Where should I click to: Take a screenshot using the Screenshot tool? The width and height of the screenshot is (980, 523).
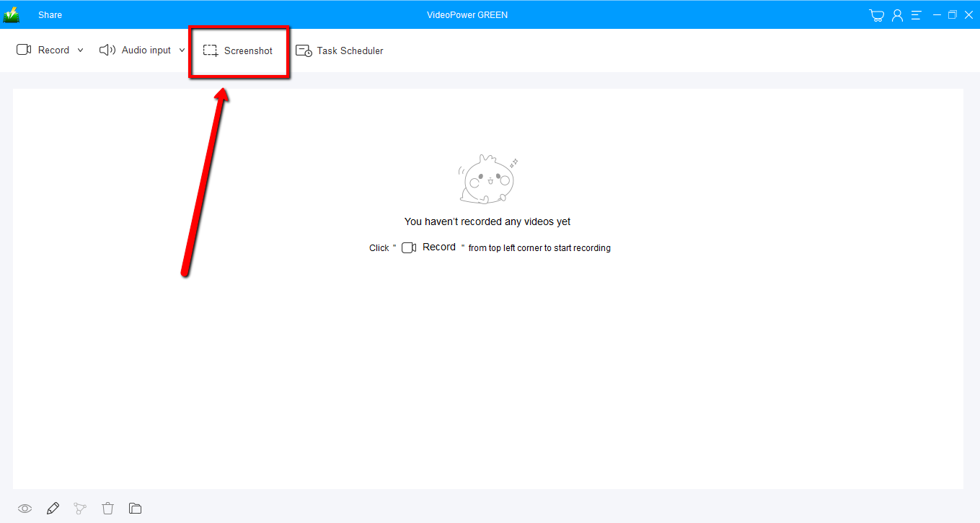[239, 50]
